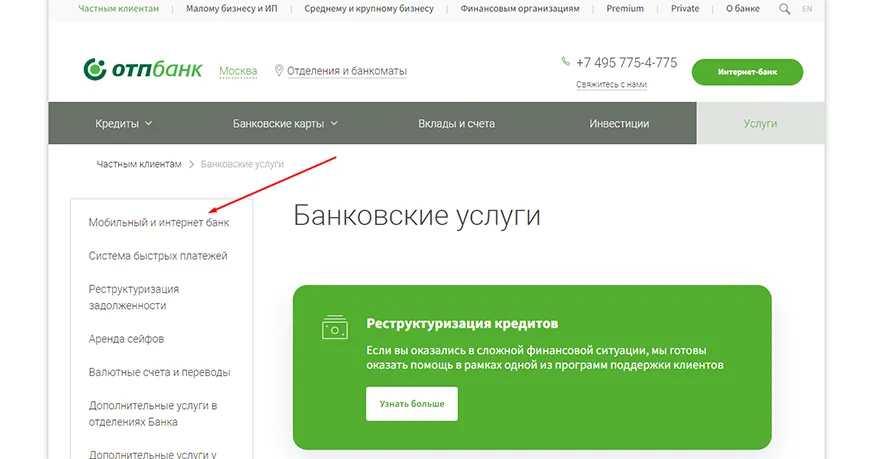Open the Вклады и счета menu

pos(456,124)
